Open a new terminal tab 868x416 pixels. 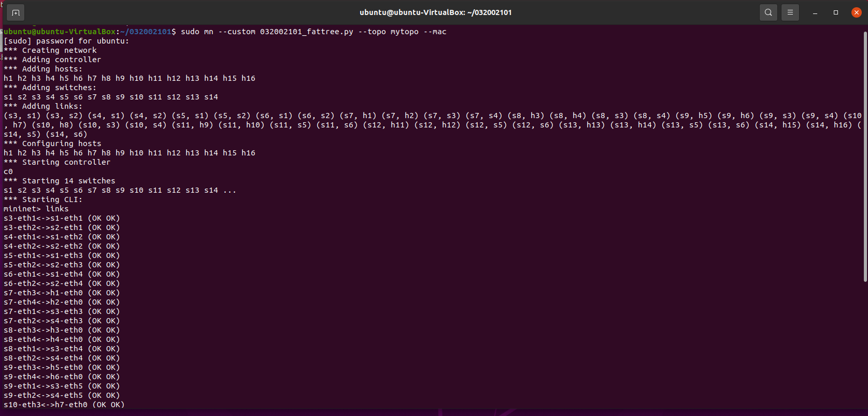(16, 12)
